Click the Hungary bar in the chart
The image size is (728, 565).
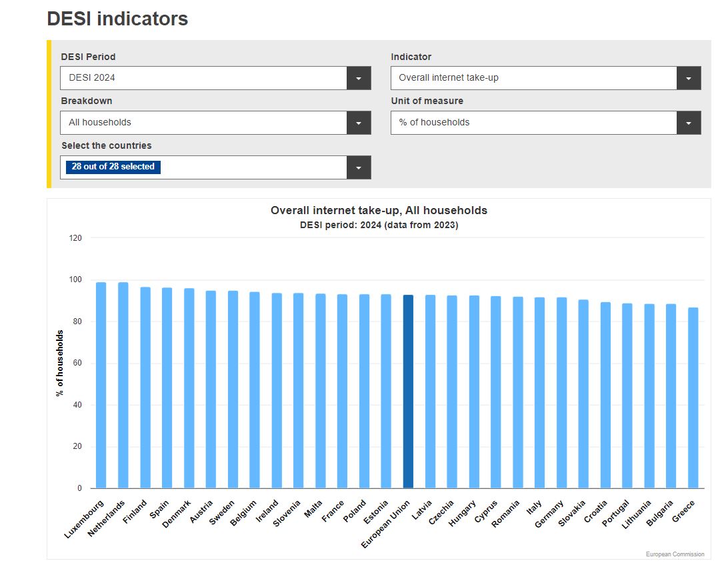(474, 392)
